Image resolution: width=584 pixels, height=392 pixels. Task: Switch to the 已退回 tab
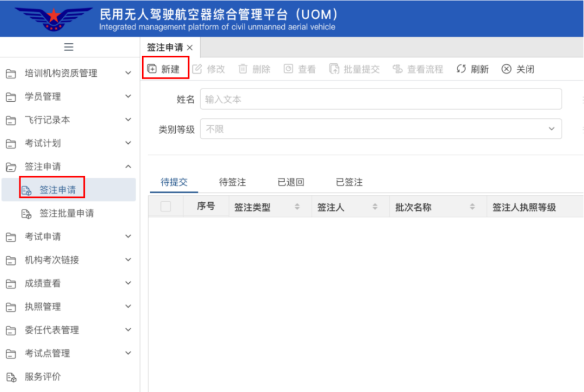tap(291, 182)
